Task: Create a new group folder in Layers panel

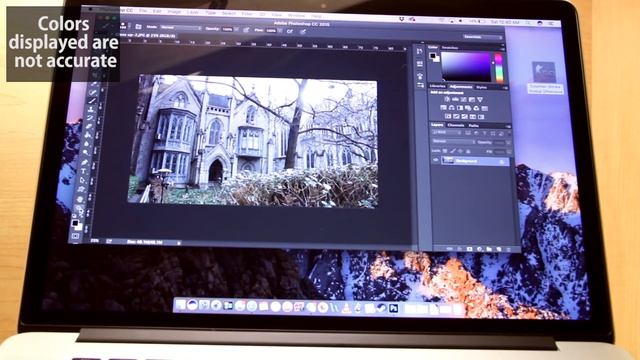Action: pyautogui.click(x=489, y=249)
